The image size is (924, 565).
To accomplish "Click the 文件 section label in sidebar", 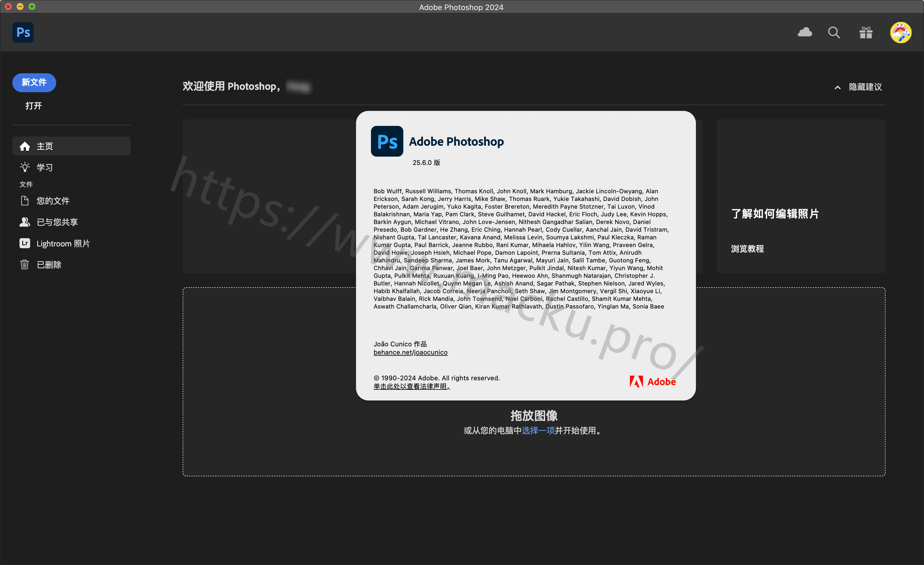I will coord(26,184).
